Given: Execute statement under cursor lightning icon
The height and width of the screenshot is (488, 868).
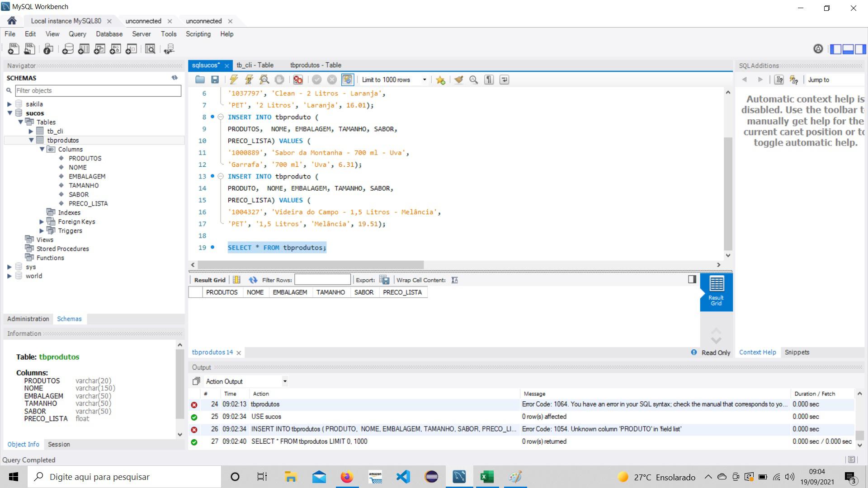Looking at the screenshot, I should [249, 80].
